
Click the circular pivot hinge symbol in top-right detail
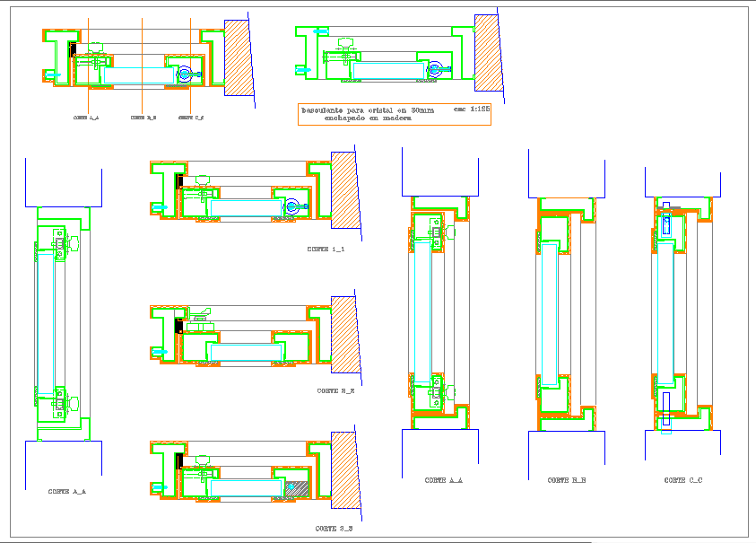coord(435,69)
